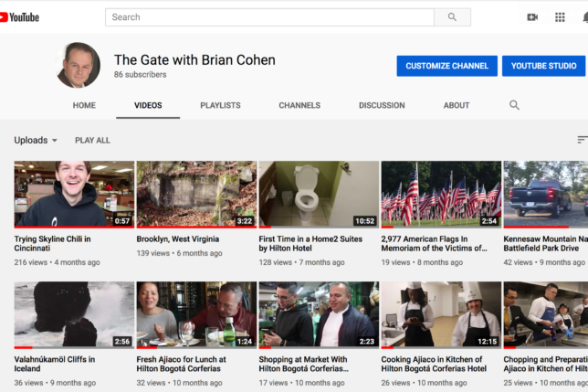Click the search magnifier button in top bar
This screenshot has height=392, width=588.
[452, 17]
